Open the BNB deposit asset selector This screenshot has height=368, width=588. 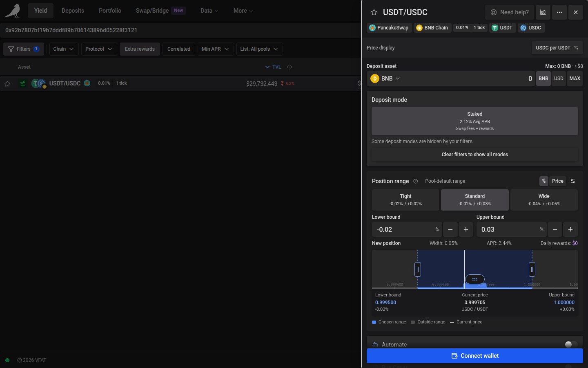point(385,79)
